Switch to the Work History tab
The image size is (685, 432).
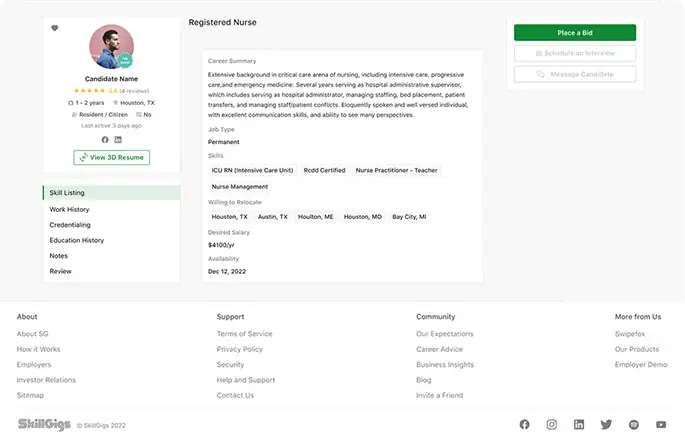point(69,209)
